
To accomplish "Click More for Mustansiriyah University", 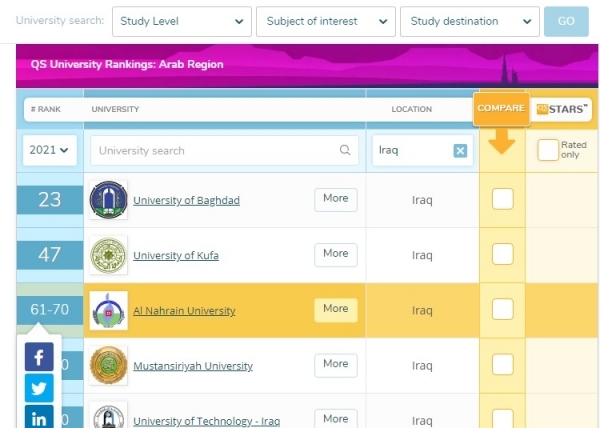I will [x=336, y=365].
